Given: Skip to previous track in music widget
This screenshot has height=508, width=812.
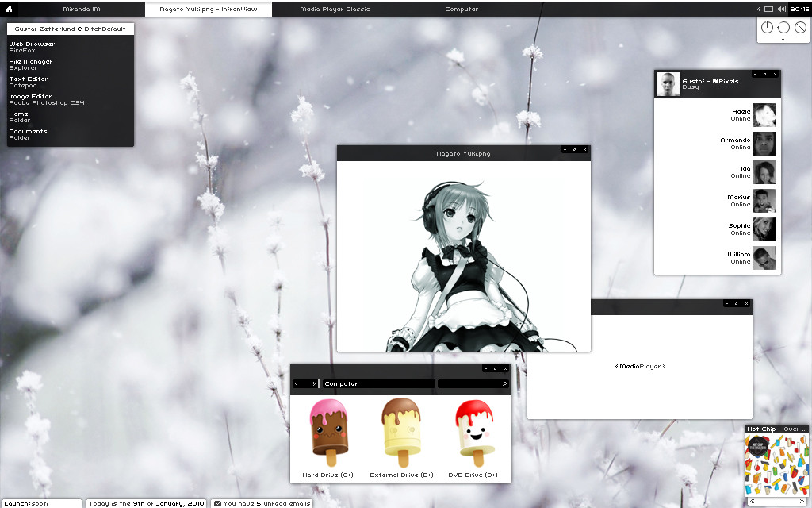Looking at the screenshot, I should [x=752, y=502].
